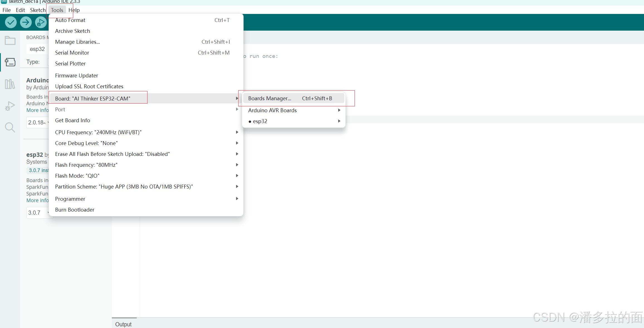Viewport: 644px width, 328px height.
Task: Open the Boards Manager sidebar icon
Action: (10, 62)
